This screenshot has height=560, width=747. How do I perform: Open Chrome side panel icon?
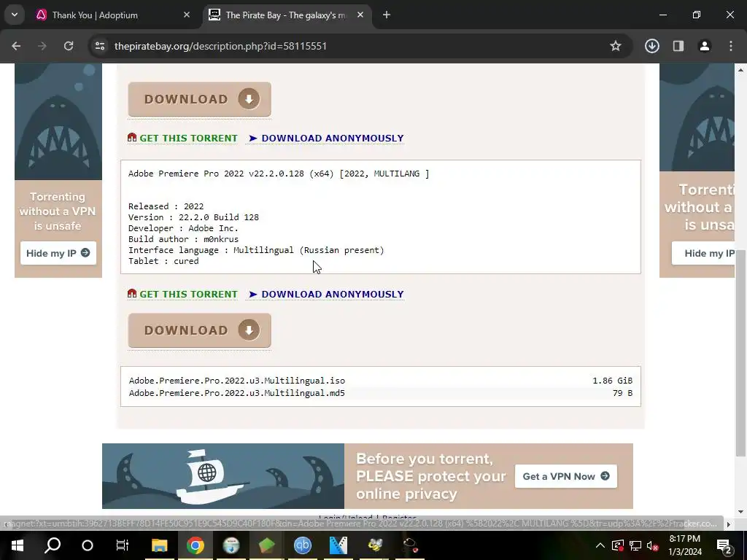coord(678,46)
